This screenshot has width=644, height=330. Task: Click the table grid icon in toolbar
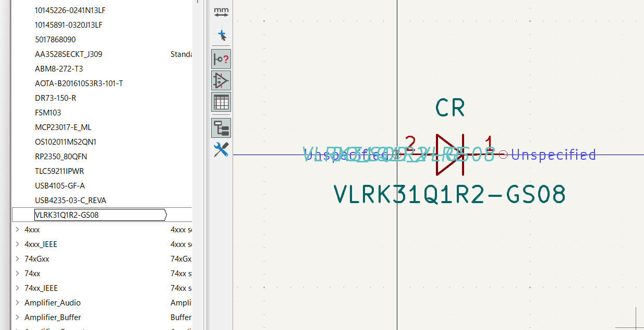click(221, 102)
